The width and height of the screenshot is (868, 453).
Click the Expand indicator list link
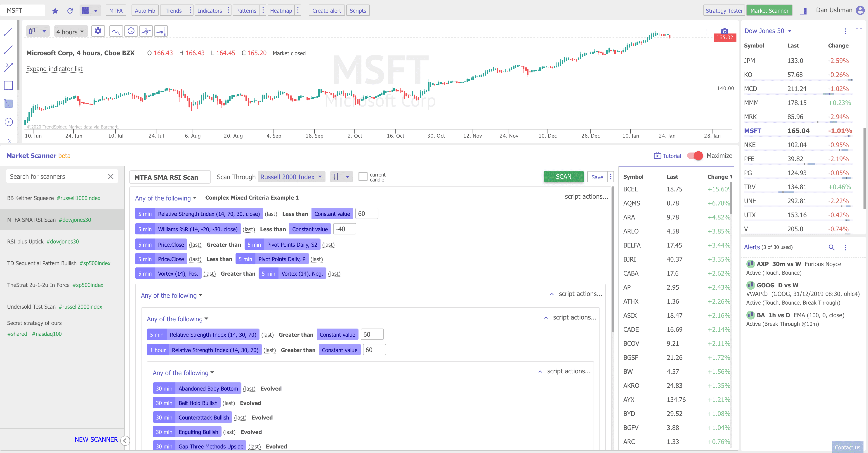click(54, 69)
